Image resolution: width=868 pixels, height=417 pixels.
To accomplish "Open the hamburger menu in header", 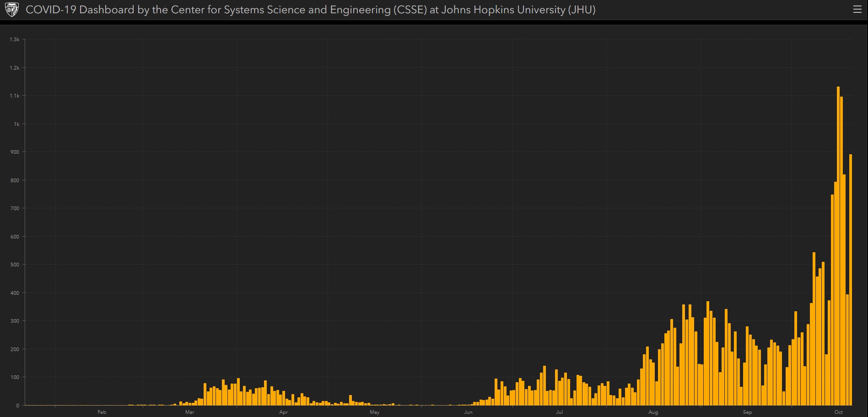I will 857,10.
